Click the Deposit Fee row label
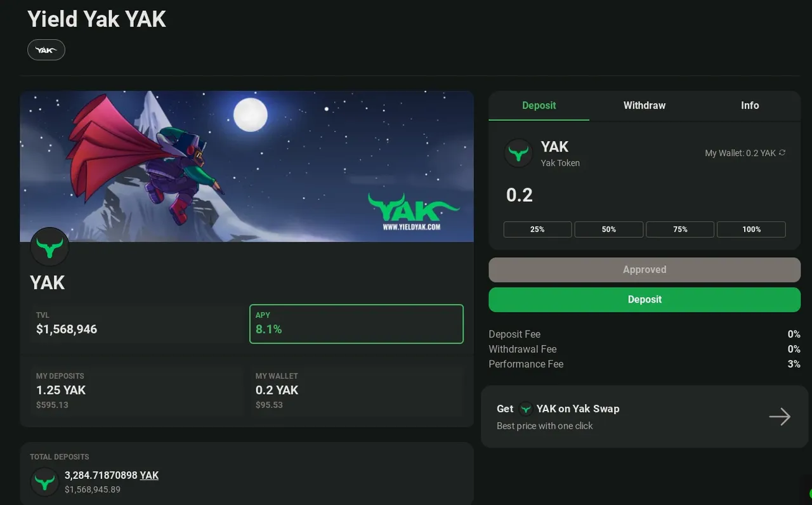This screenshot has width=812, height=505. click(514, 334)
